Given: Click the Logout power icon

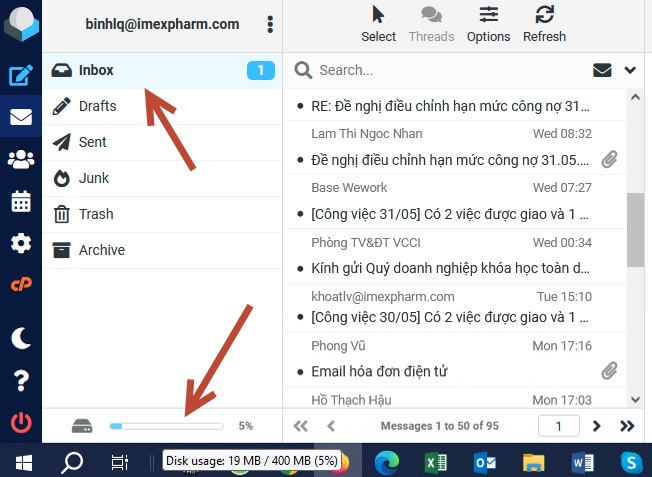Looking at the screenshot, I should click(x=21, y=423).
